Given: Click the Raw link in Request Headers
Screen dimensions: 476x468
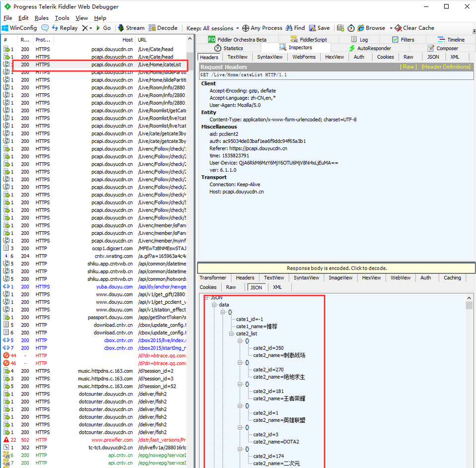Looking at the screenshot, I should pos(408,67).
